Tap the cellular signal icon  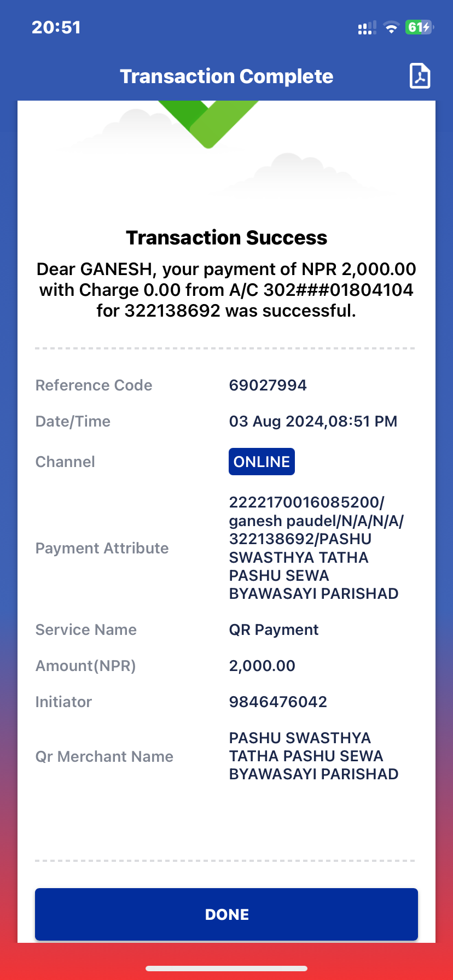tap(367, 27)
